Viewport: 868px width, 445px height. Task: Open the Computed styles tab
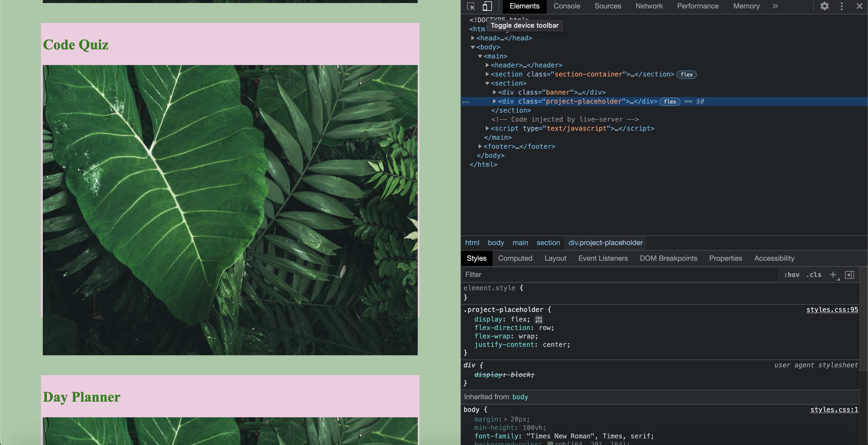point(515,258)
